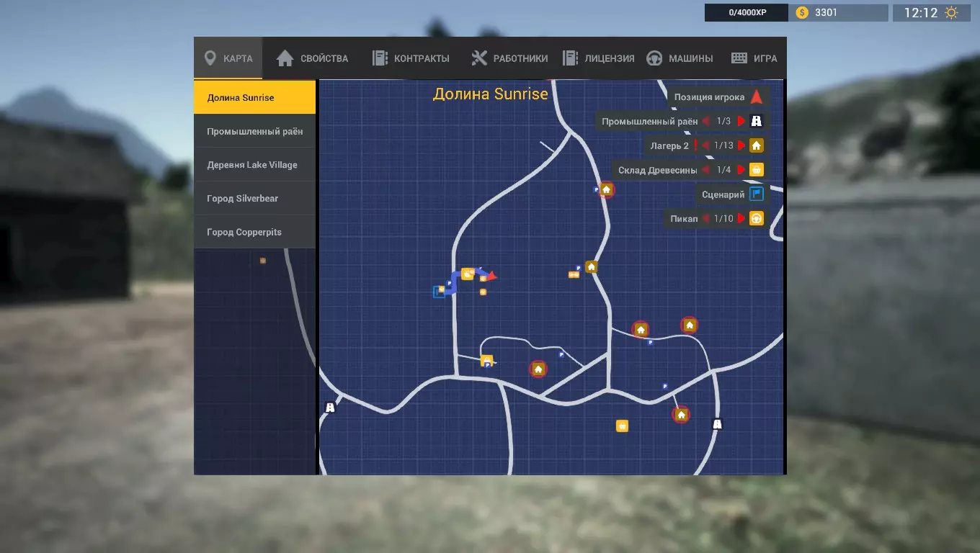
Task: Click the sun weather icon beside the clock
Action: coord(952,12)
